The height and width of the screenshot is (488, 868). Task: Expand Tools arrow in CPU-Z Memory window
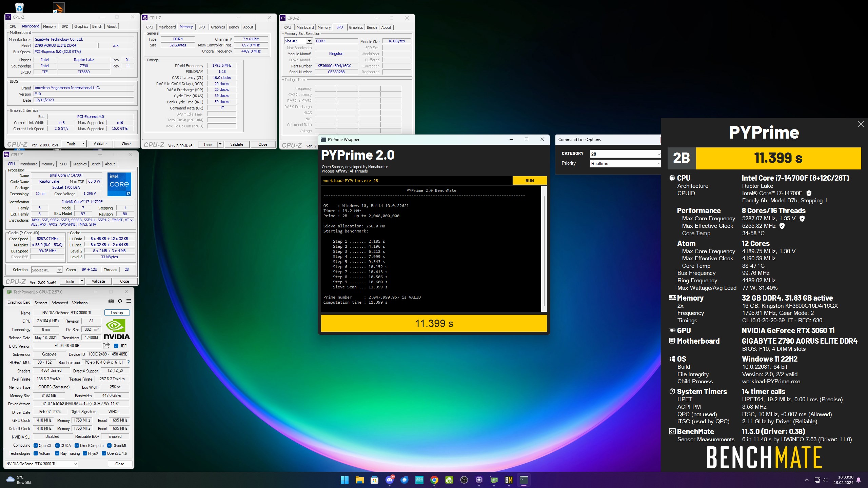pyautogui.click(x=220, y=144)
